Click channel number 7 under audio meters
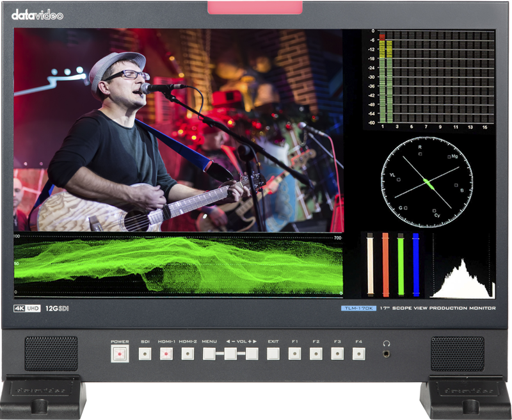This screenshot has width=512, height=420. [x=426, y=127]
